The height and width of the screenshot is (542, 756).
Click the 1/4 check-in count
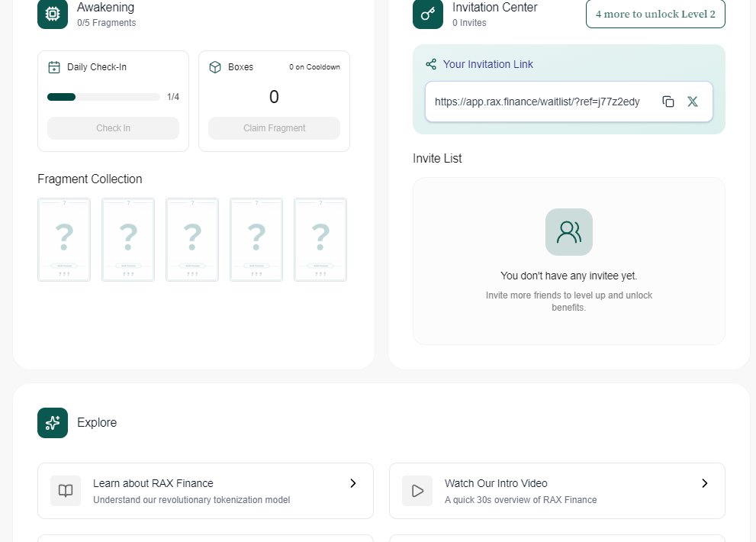coord(173,97)
